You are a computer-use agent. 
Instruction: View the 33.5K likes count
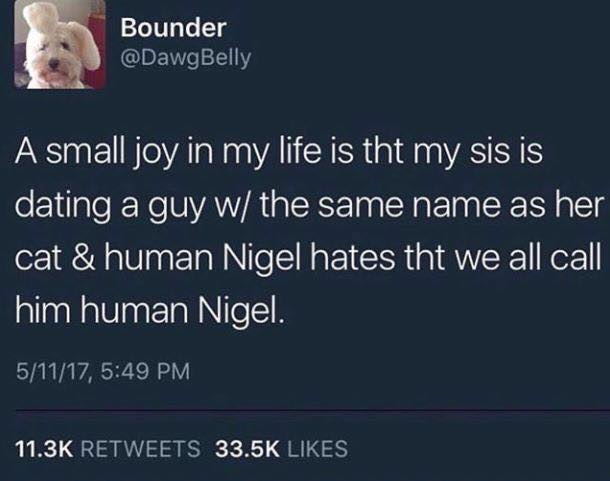click(x=247, y=448)
